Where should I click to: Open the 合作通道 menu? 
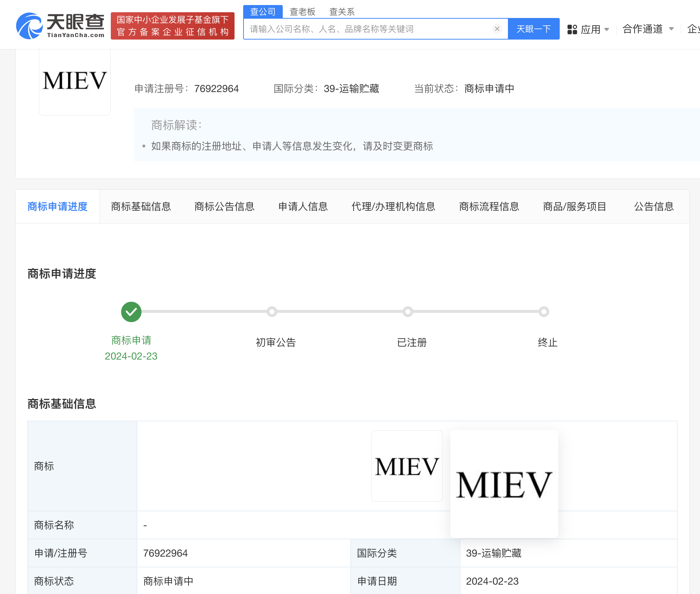tap(643, 29)
